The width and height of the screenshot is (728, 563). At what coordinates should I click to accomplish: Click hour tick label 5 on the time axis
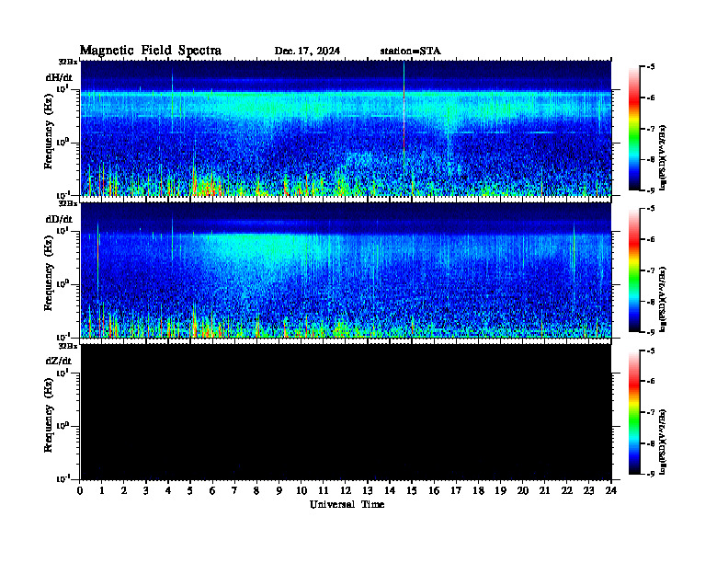point(190,491)
